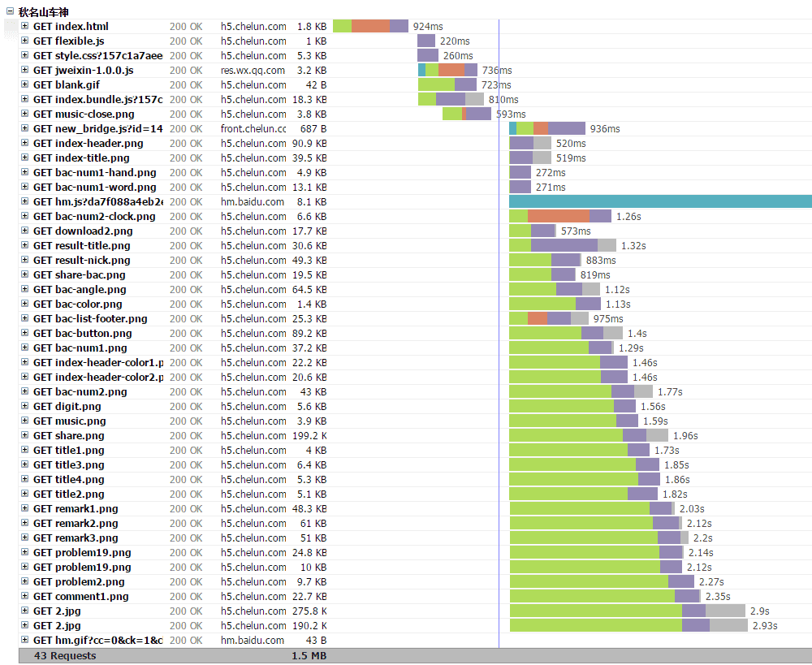Click the GET index-header.png request name
The width and height of the screenshot is (812, 665).
click(x=88, y=144)
